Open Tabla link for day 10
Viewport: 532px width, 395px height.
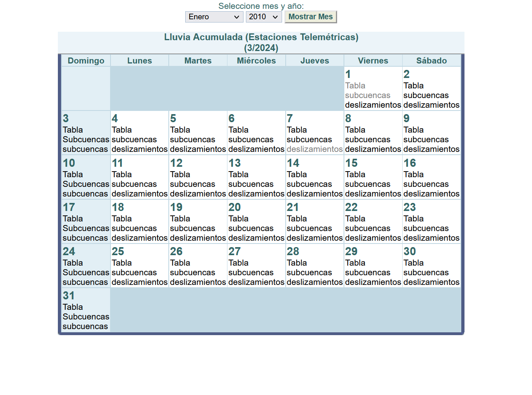(73, 174)
